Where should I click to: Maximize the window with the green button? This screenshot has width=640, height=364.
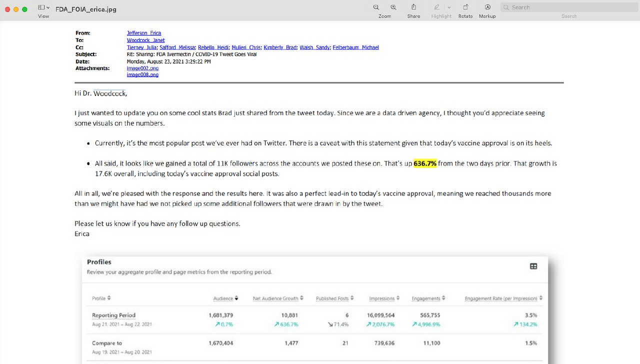[x=24, y=9]
